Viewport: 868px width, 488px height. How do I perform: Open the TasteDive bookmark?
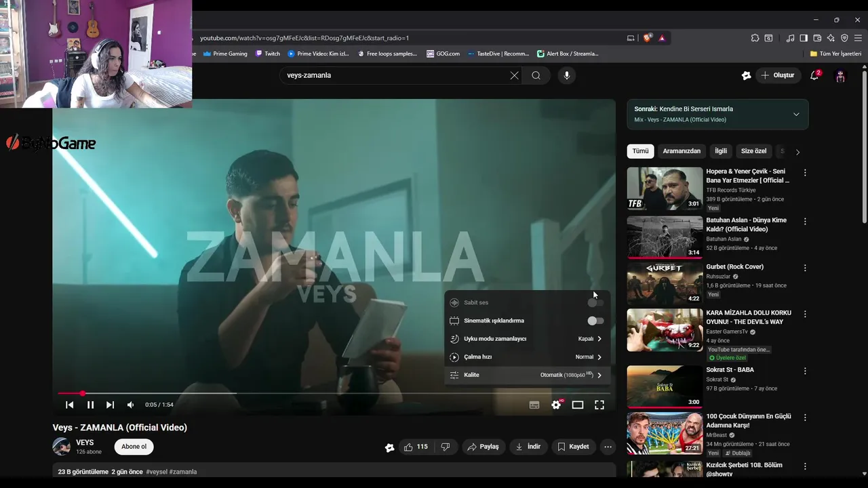coord(497,54)
